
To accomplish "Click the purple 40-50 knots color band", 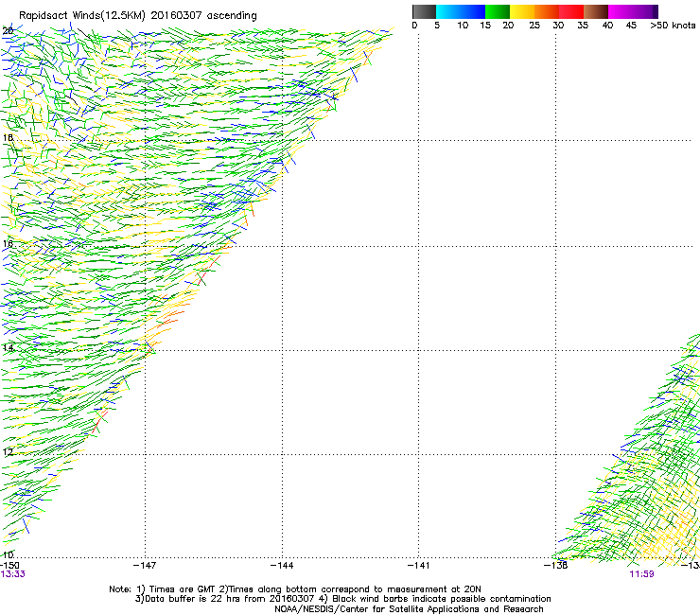I will pyautogui.click(x=633, y=11).
